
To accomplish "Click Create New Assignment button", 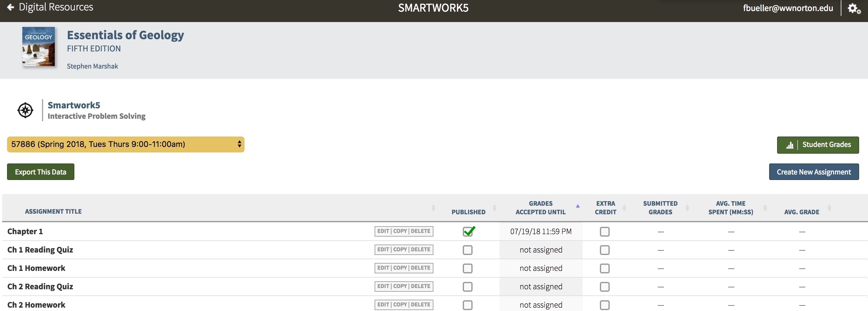I will pos(814,172).
